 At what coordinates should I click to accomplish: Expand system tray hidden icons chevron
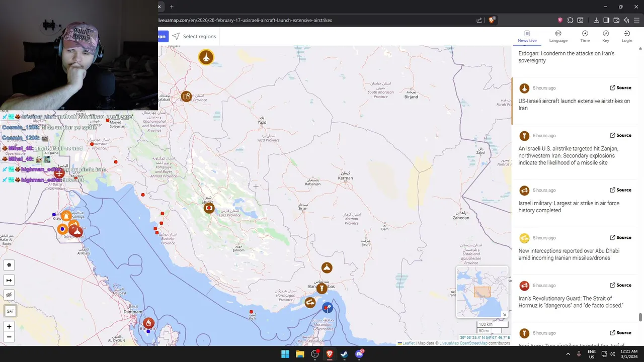point(568,354)
